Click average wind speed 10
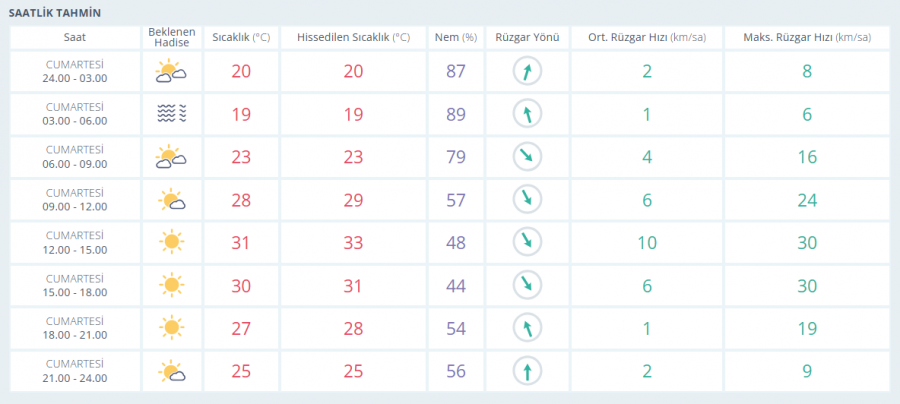This screenshot has height=404, width=900. [x=647, y=243]
